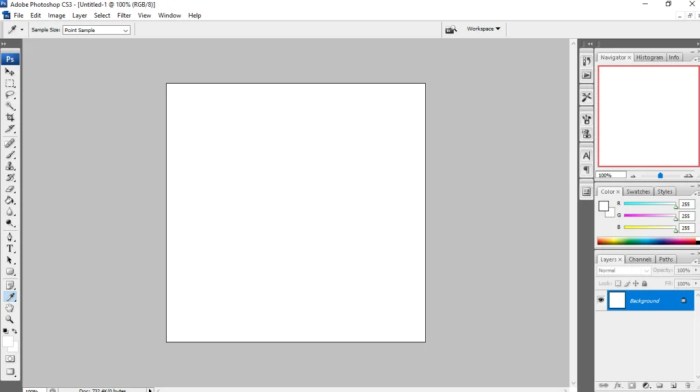This screenshot has width=700, height=392.
Task: Select the Clone Stamp tool
Action: pyautogui.click(x=10, y=166)
